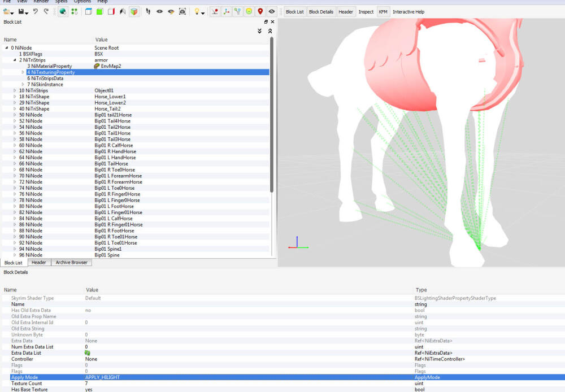Click the expand all double-chevron down
Viewport: 565px width, 392px height.
[259, 31]
